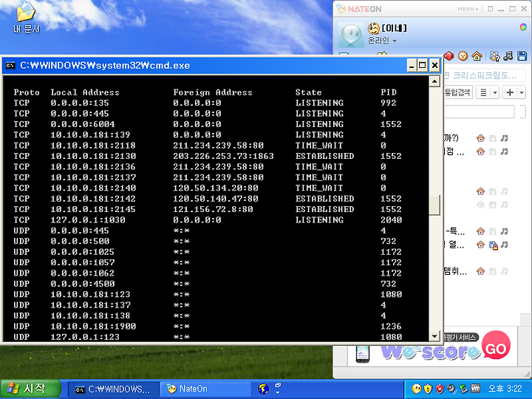Click the We-score banner text

[x=430, y=352]
